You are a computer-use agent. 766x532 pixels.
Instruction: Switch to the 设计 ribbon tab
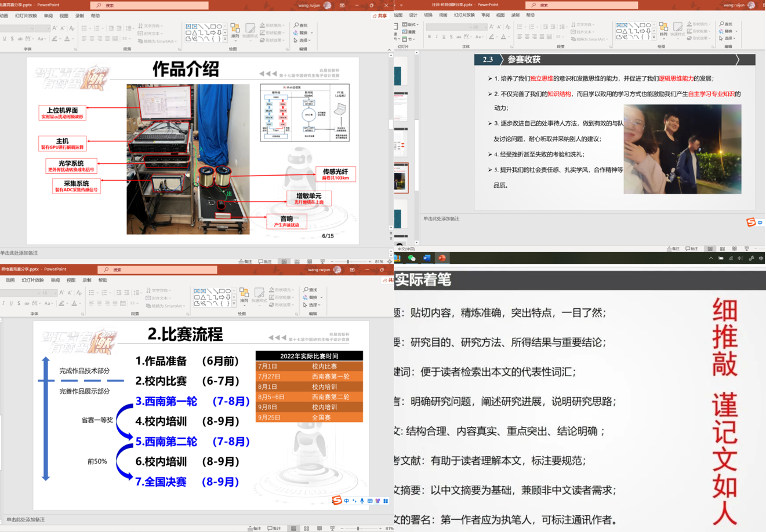[413, 15]
